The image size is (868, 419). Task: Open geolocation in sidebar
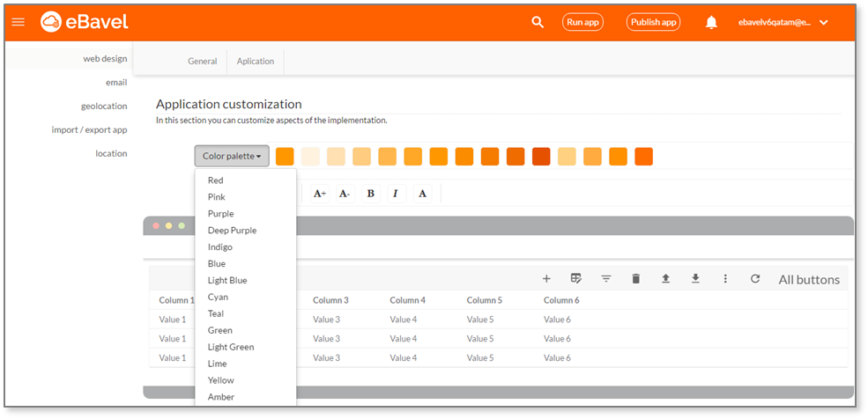[x=103, y=107]
